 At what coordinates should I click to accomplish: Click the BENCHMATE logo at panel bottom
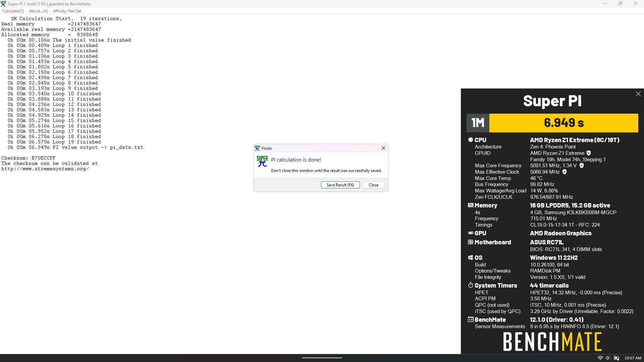tap(552, 342)
